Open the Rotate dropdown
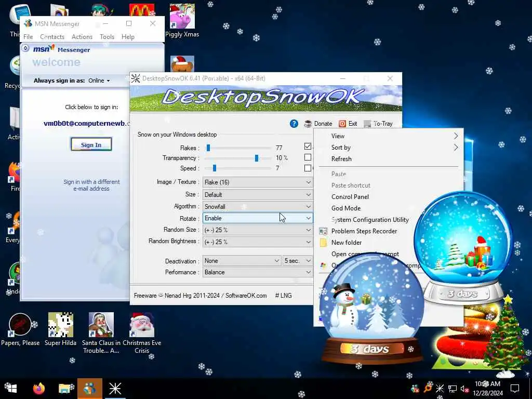Image resolution: width=532 pixels, height=399 pixels. point(258,218)
